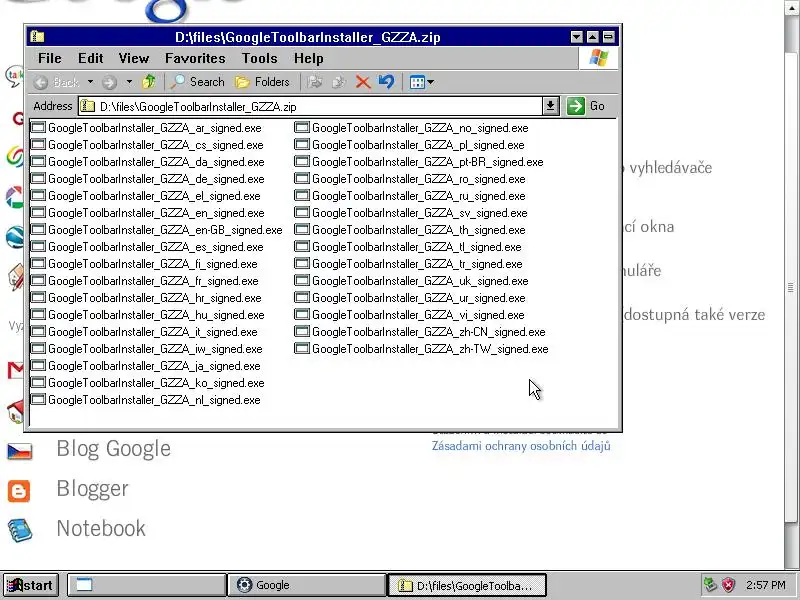Click the green network tray icon
The width and height of the screenshot is (800, 600).
pyautogui.click(x=710, y=585)
